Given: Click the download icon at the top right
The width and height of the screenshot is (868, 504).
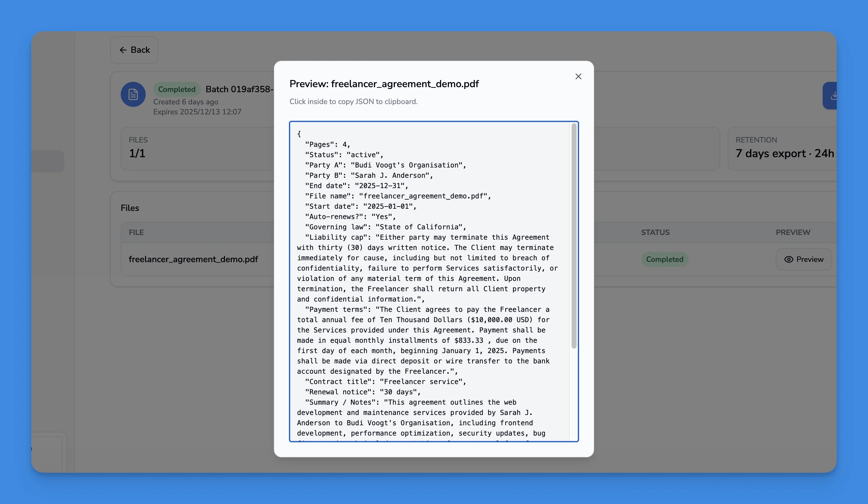Looking at the screenshot, I should [835, 96].
